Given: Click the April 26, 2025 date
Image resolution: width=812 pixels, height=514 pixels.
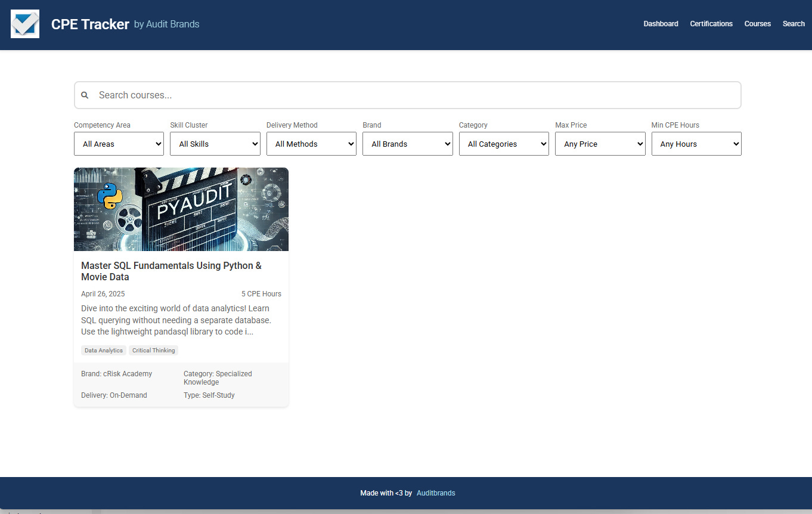Looking at the screenshot, I should point(103,294).
